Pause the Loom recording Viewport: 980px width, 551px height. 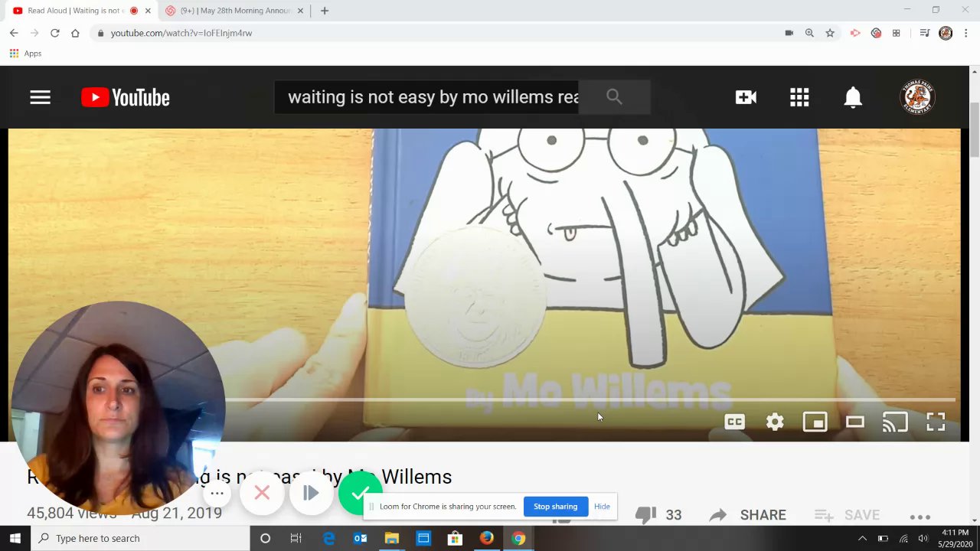point(311,493)
